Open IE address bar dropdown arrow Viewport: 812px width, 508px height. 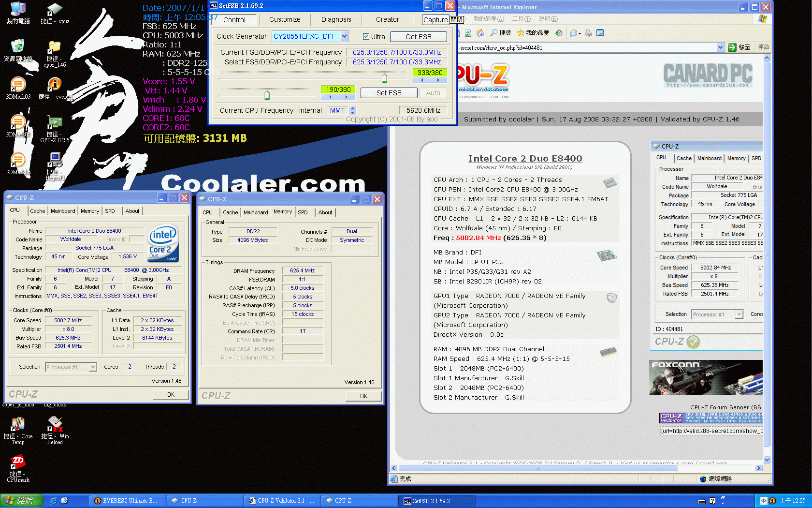(x=720, y=47)
